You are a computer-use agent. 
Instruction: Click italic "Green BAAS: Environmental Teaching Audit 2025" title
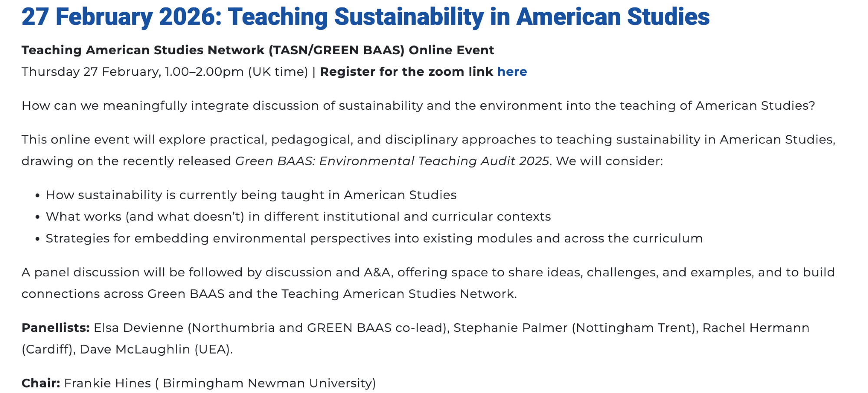tap(392, 161)
